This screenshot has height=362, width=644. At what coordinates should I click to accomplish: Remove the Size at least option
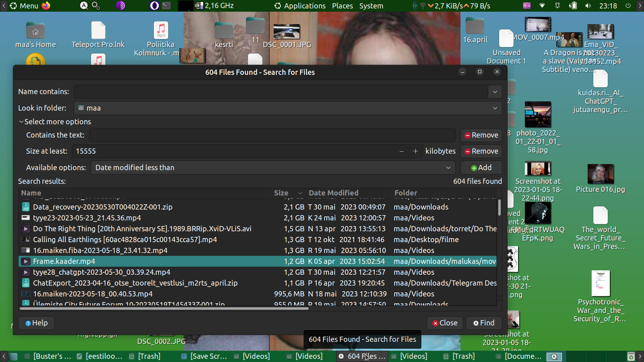[481, 151]
